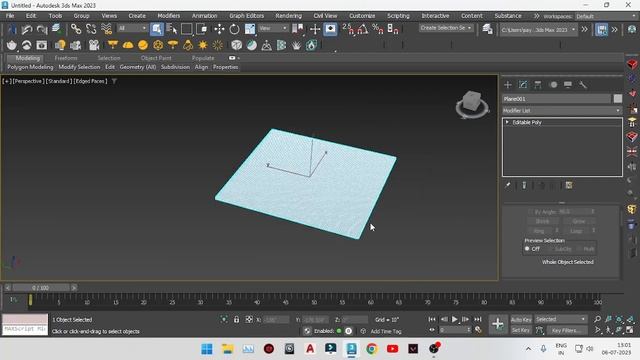Click the Pin Stack icon below modifier stack
This screenshot has height=360, width=640.
[x=508, y=185]
